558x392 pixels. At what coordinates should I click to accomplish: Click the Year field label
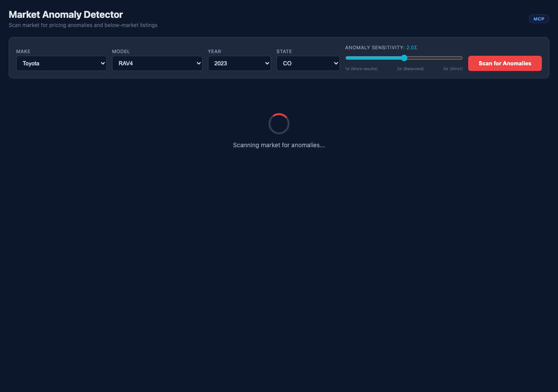[x=214, y=51]
